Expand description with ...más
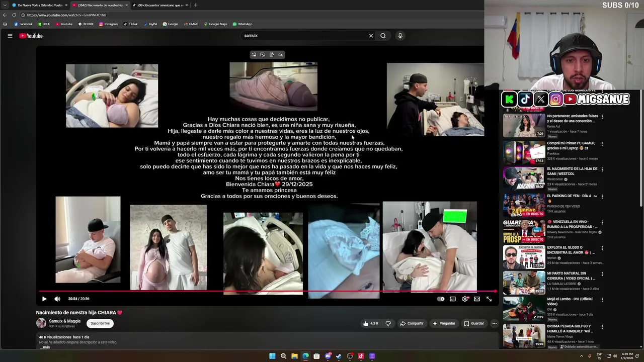This screenshot has width=644, height=362. [45, 347]
